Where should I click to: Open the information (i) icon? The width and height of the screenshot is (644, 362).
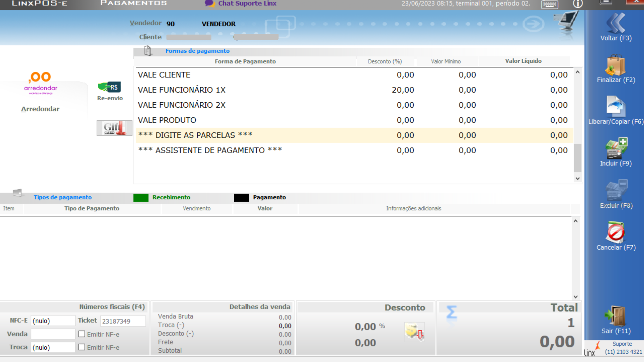pyautogui.click(x=578, y=4)
